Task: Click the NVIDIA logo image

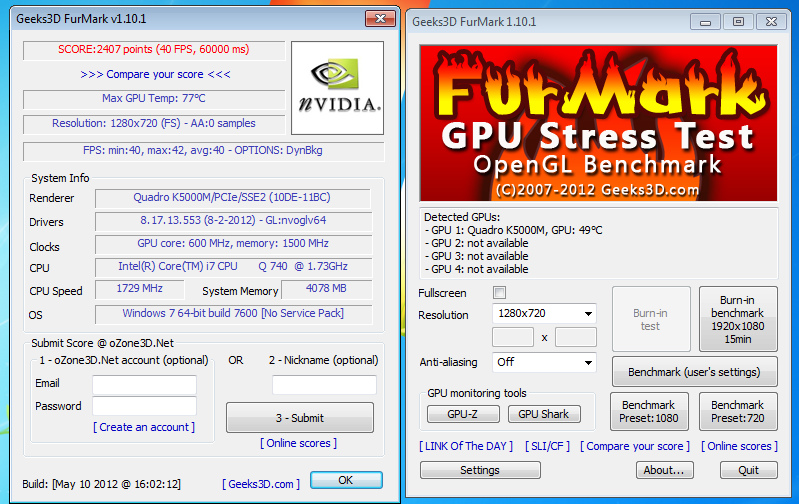Action: pos(337,88)
